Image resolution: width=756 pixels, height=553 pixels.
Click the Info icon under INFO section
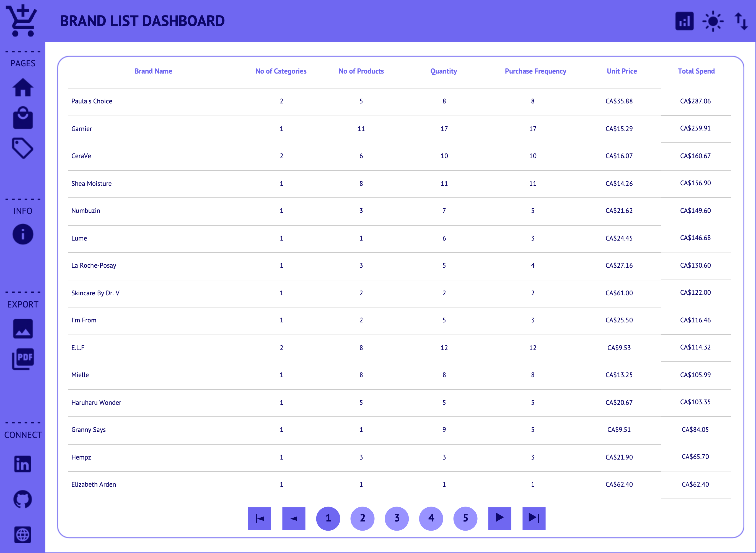point(23,234)
